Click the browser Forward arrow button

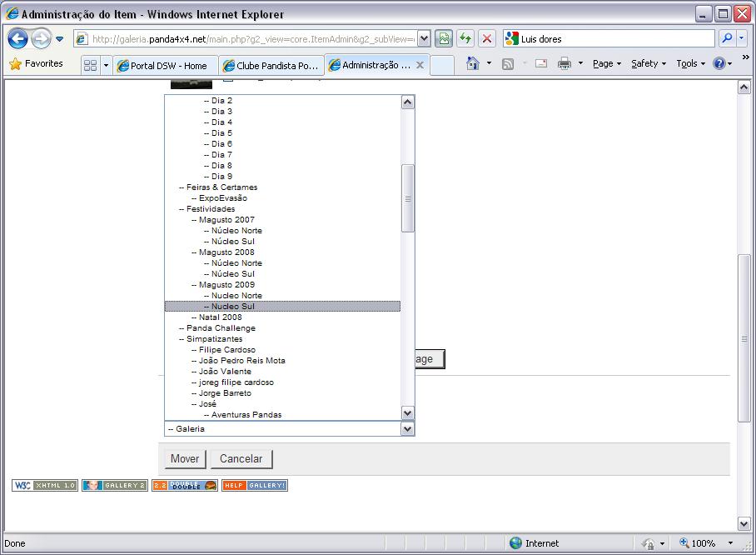41,38
